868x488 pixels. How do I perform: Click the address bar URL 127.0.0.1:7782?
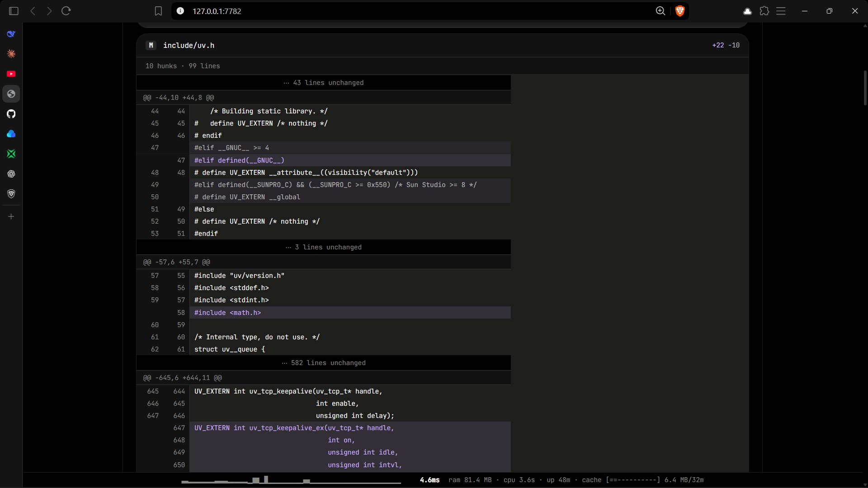tap(217, 11)
